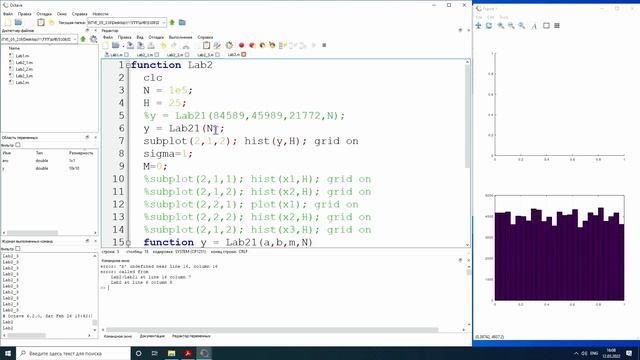640x360 pixels.
Task: Select variable y row in Workspace
Action: pos(49,168)
